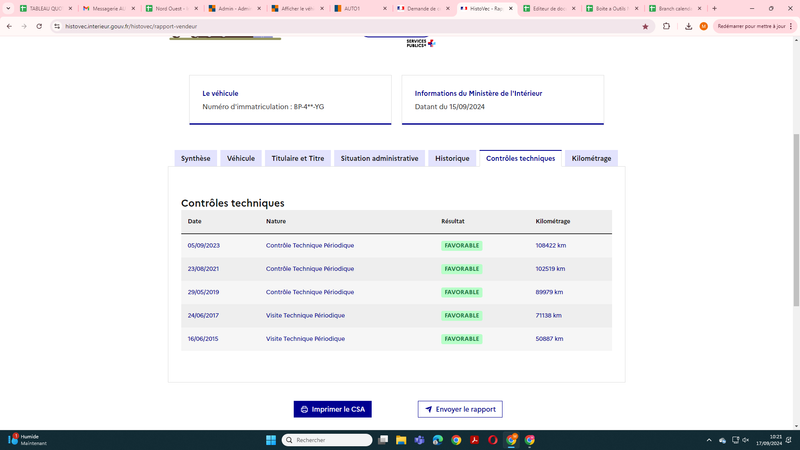Open File Explorer from the taskbar
Image resolution: width=800 pixels, height=450 pixels.
pyautogui.click(x=401, y=440)
